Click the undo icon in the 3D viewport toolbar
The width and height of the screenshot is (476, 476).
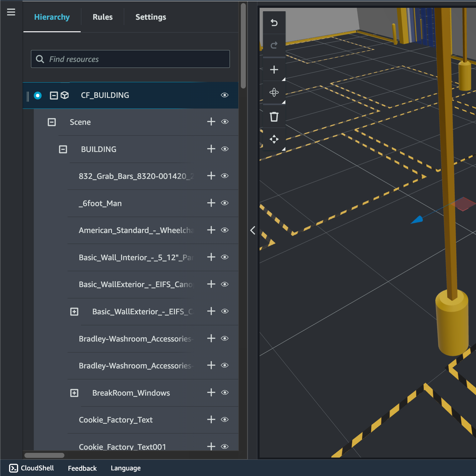(x=274, y=23)
